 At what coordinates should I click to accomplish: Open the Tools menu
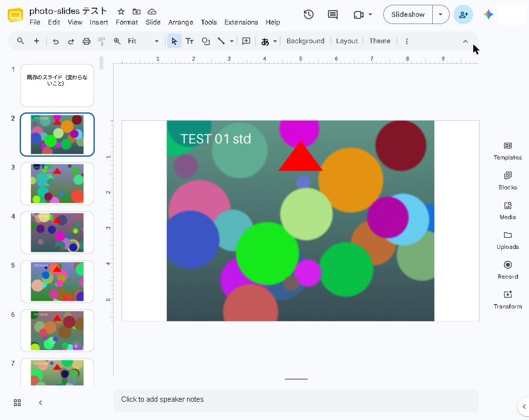click(209, 22)
